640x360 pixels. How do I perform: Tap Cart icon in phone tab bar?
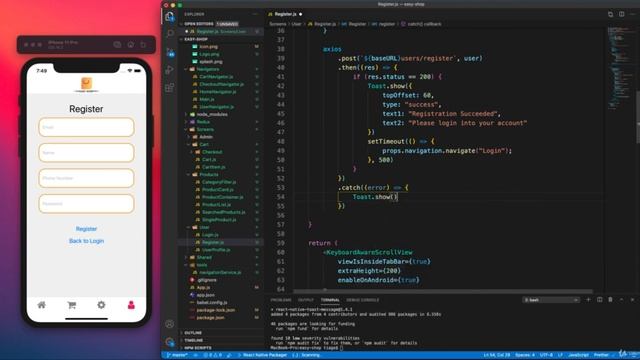[x=71, y=305]
